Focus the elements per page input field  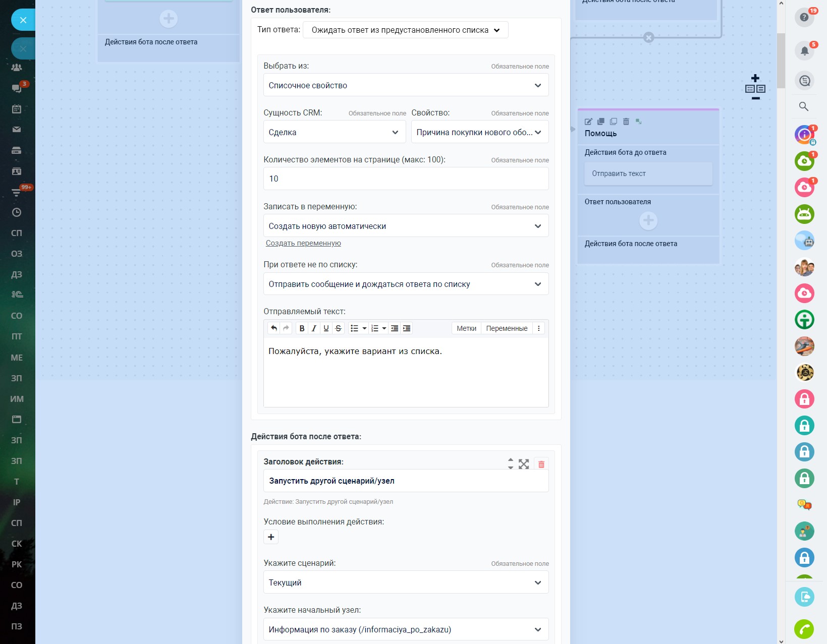coord(406,179)
